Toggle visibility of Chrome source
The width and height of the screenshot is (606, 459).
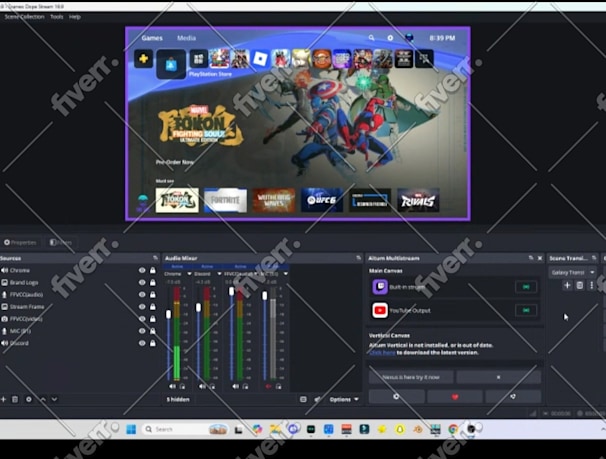pos(142,270)
